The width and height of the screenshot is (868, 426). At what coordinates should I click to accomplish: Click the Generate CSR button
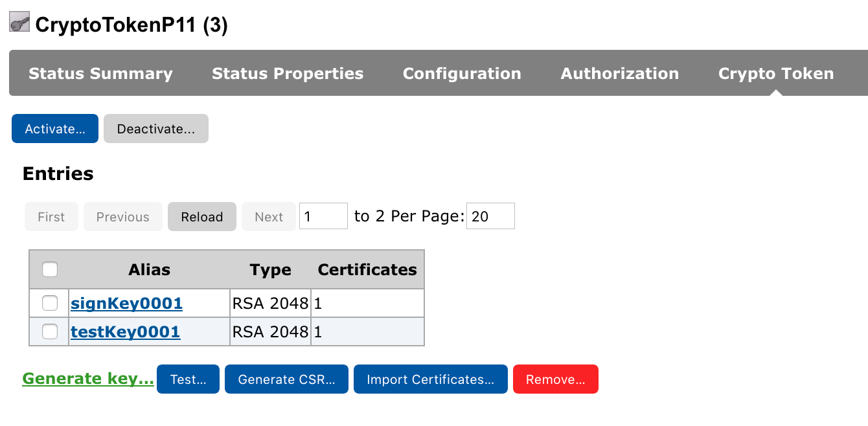coord(286,379)
